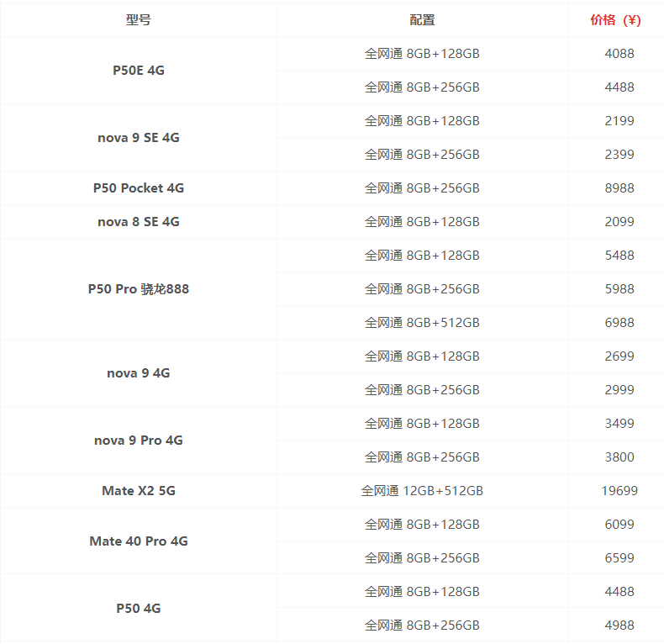Click the 全网通 8GB+512GB configuration cell
The height and width of the screenshot is (644, 664).
(x=422, y=323)
